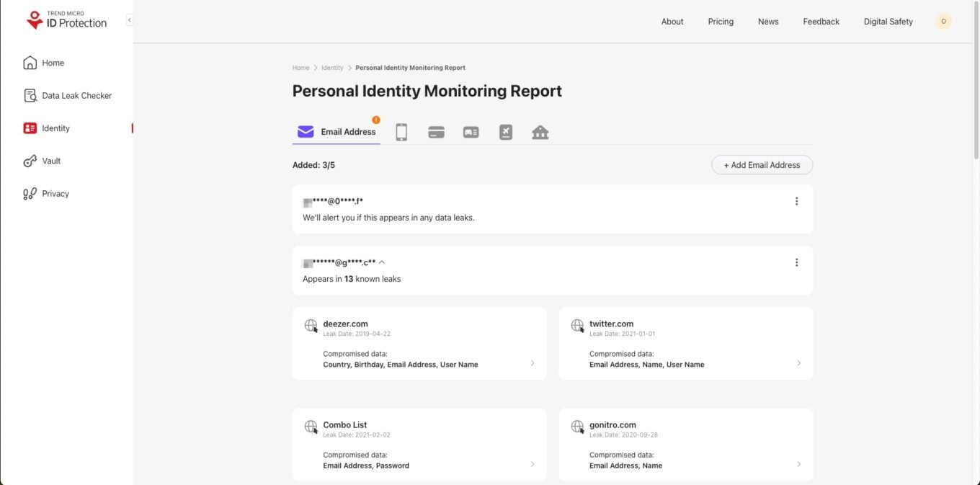Click the 'Added: 3/5' counter text
The image size is (980, 485).
313,165
